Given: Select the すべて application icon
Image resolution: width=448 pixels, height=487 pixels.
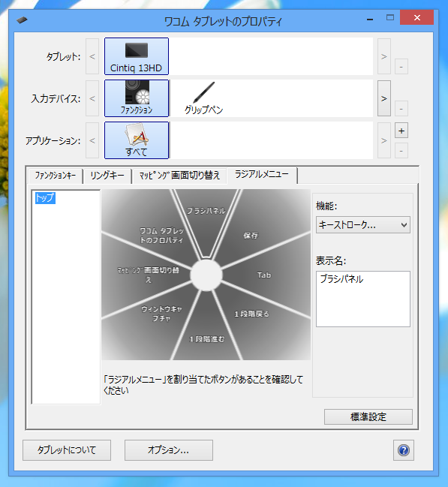Looking at the screenshot, I should (x=137, y=140).
